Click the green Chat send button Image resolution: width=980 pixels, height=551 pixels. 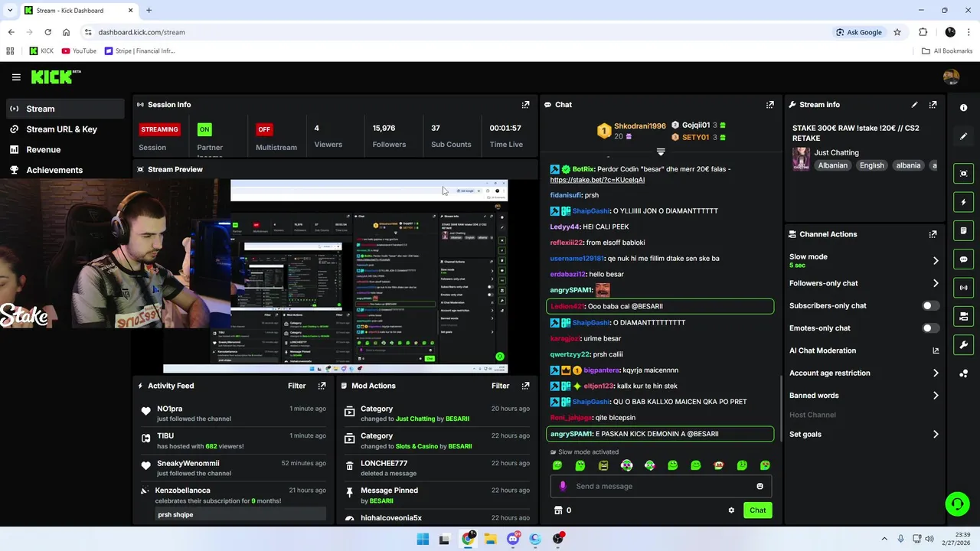point(757,510)
